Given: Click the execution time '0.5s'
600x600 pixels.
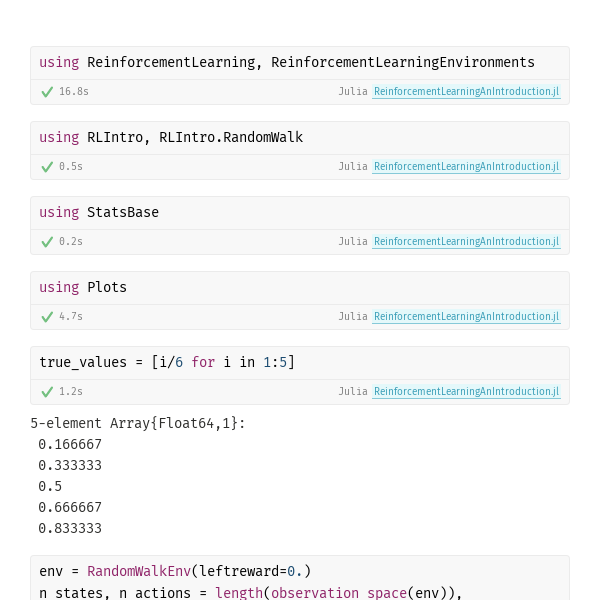Looking at the screenshot, I should point(71,166).
